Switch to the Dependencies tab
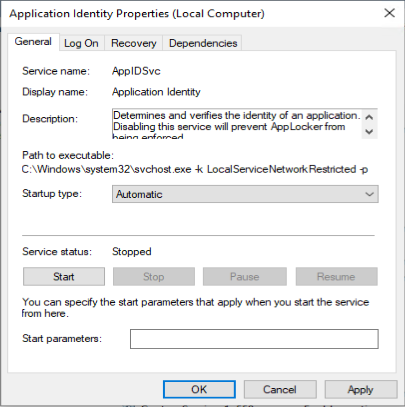The width and height of the screenshot is (405, 407). [203, 43]
